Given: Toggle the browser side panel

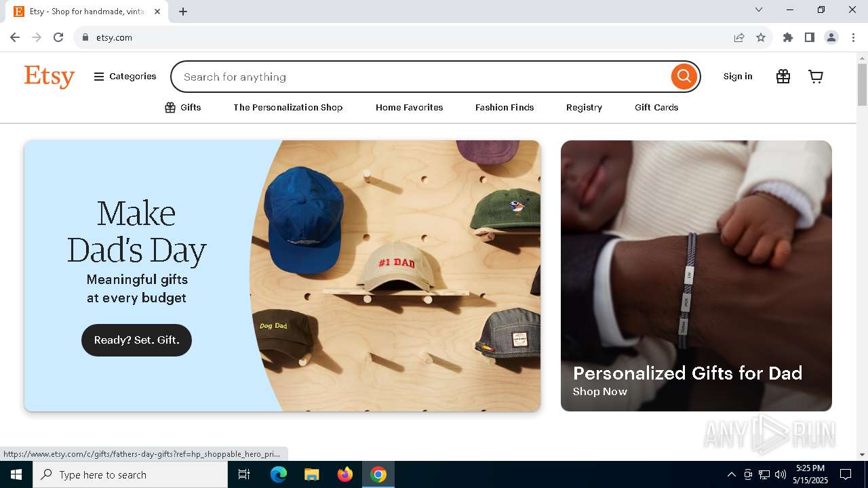Looking at the screenshot, I should (810, 37).
